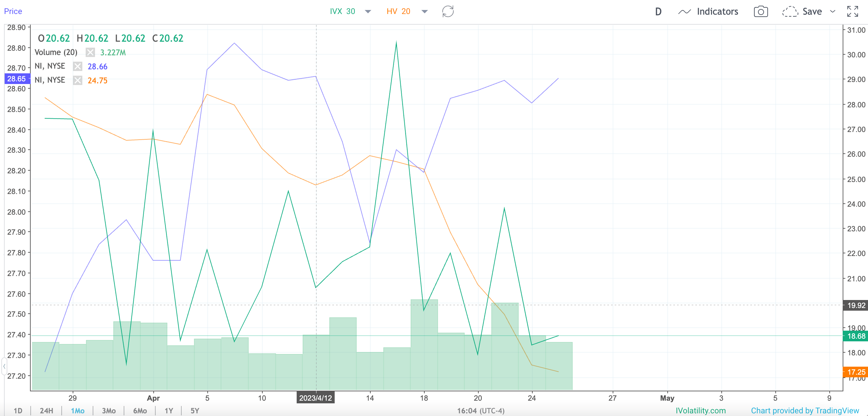The height and width of the screenshot is (416, 868).
Task: Select the 6Mo time range
Action: click(140, 411)
